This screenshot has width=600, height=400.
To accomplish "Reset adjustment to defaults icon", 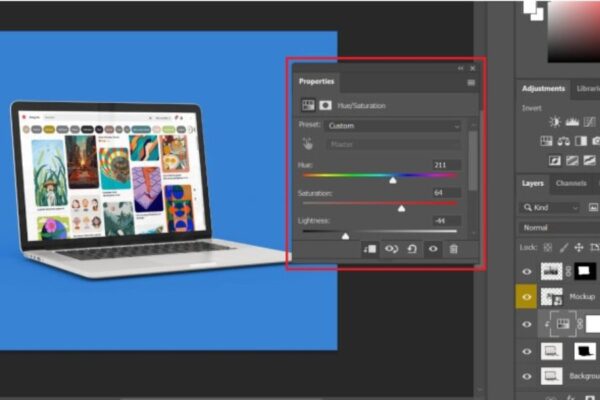I will point(411,249).
